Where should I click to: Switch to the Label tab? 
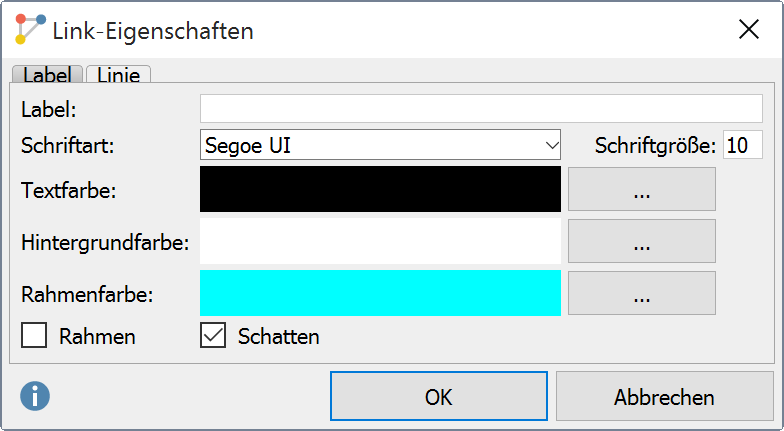[47, 76]
